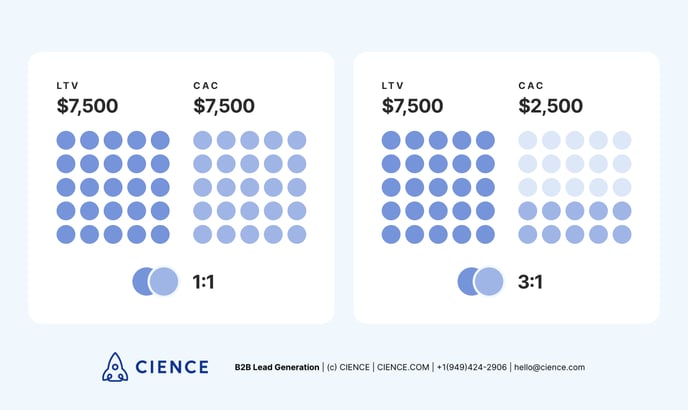
Task: Select the 3:1 ratio label
Action: click(530, 282)
